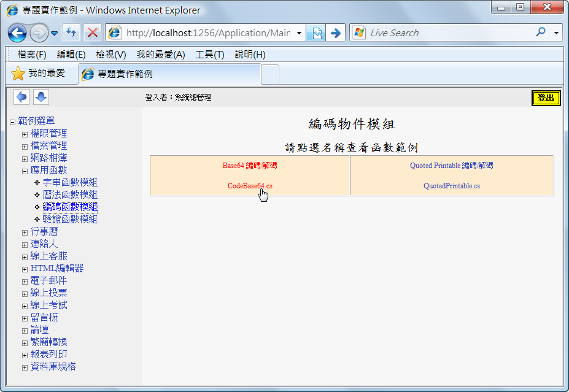
Task: Open the 檢視(V) menu
Action: pos(111,55)
